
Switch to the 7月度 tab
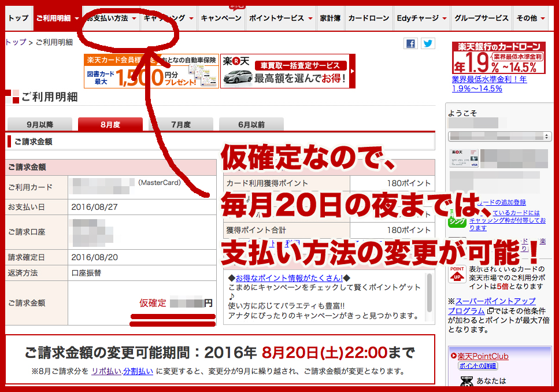[x=181, y=124]
